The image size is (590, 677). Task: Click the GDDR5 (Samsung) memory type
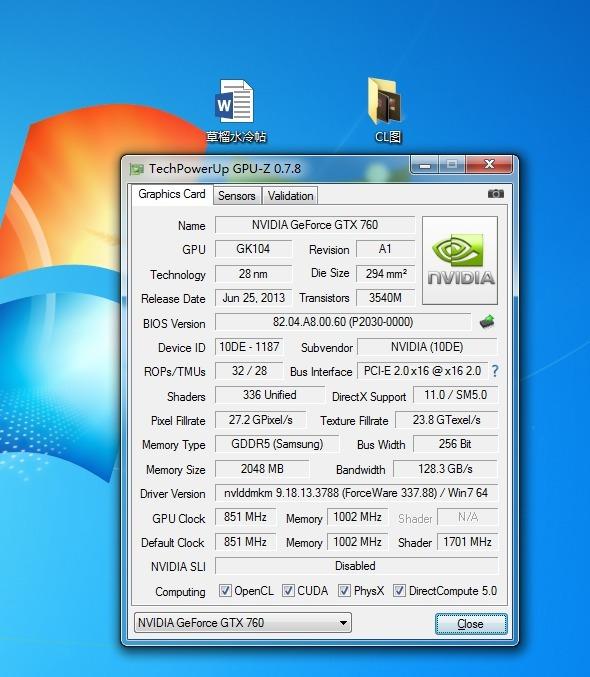[277, 444]
